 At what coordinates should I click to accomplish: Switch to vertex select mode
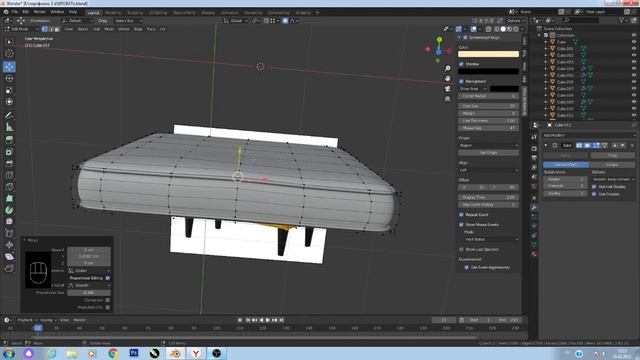point(44,29)
